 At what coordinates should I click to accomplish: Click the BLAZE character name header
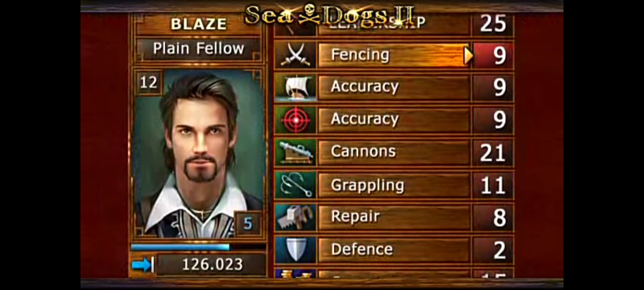tap(198, 24)
